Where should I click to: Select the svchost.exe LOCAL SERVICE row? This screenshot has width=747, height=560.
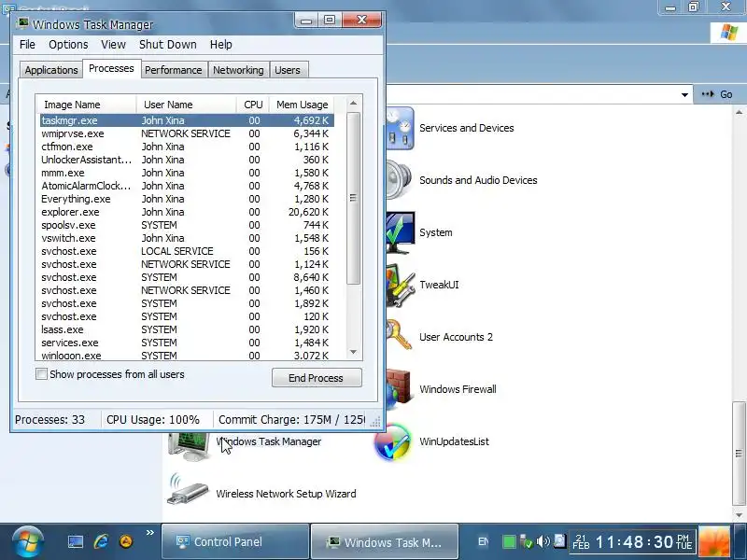[x=188, y=251]
